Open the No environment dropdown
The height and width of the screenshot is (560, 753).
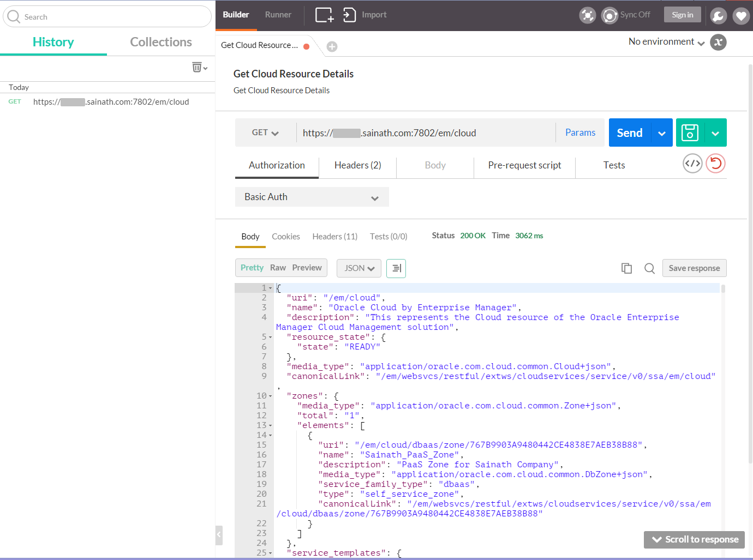click(666, 42)
